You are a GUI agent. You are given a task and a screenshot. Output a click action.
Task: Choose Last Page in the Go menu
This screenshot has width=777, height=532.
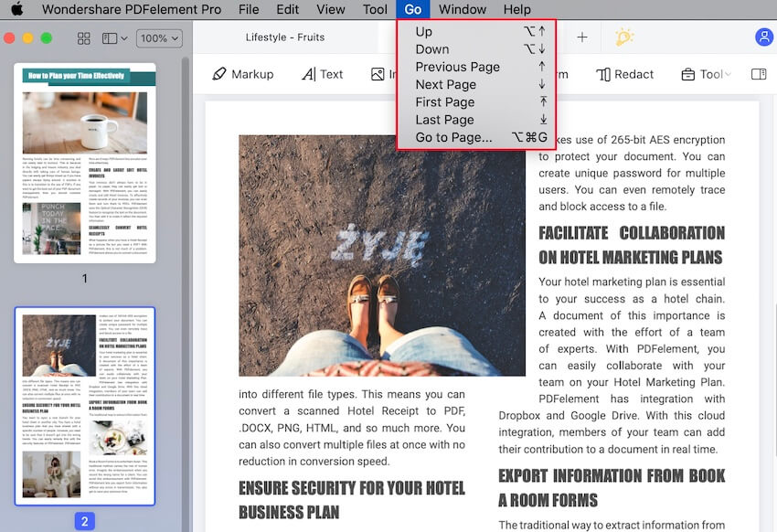pos(444,119)
